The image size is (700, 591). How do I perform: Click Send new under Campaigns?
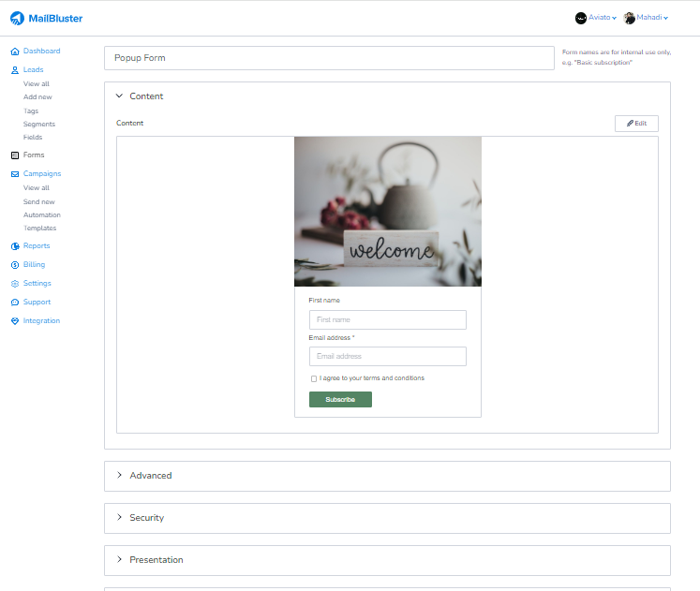pyautogui.click(x=38, y=201)
